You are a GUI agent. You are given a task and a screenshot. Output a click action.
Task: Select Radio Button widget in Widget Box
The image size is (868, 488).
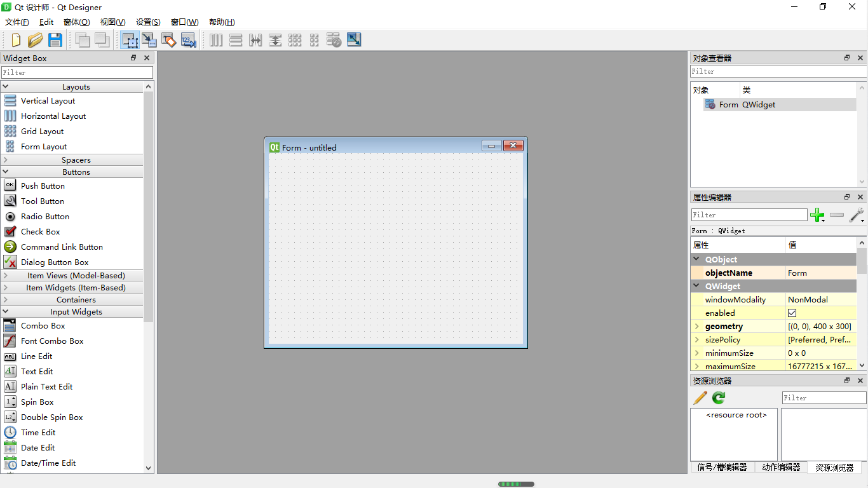72,216
